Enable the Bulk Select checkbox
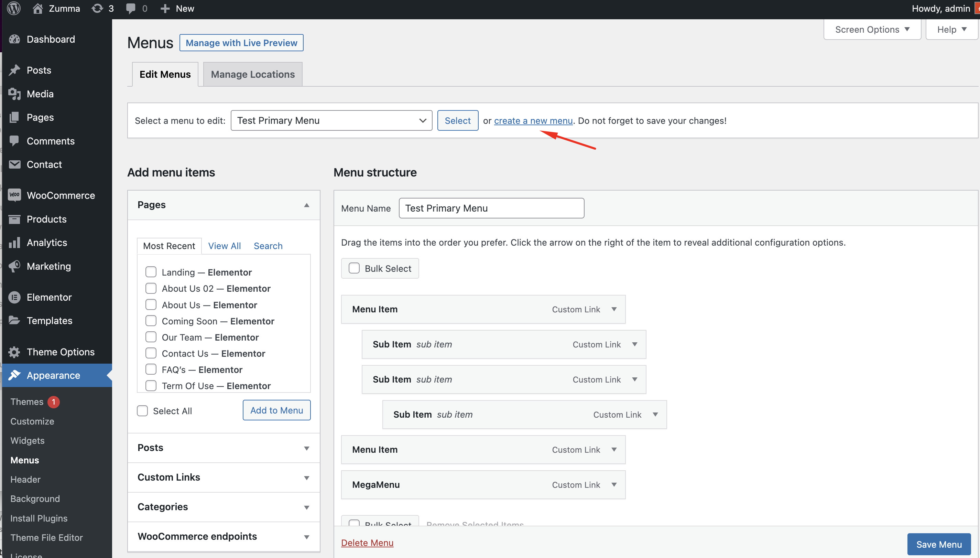The width and height of the screenshot is (980, 558). (354, 268)
